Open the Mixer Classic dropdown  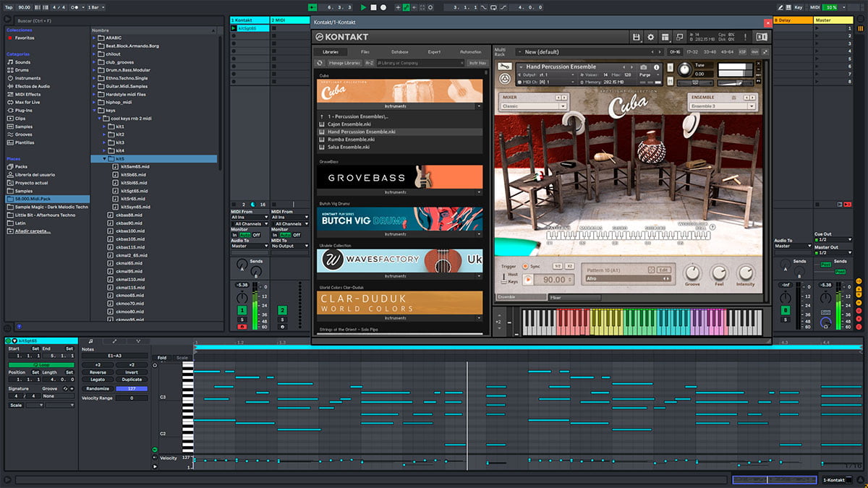(x=534, y=106)
